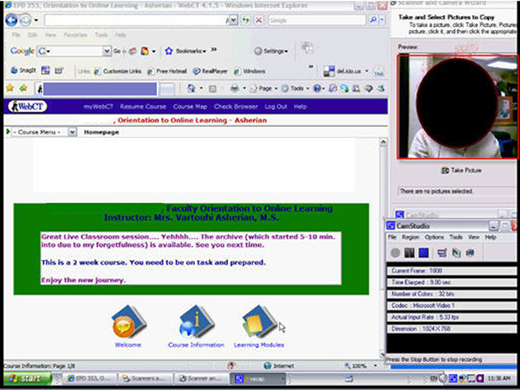Open the IE Favorites menu
The width and height of the screenshot is (520, 390).
click(75, 35)
